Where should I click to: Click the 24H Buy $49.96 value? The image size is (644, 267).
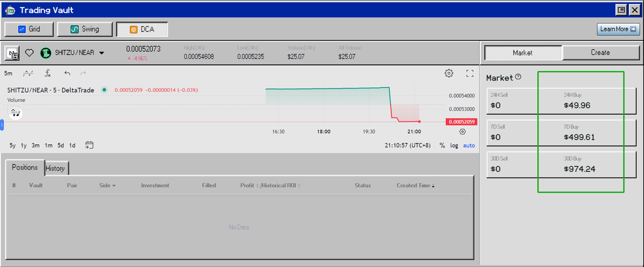577,106
